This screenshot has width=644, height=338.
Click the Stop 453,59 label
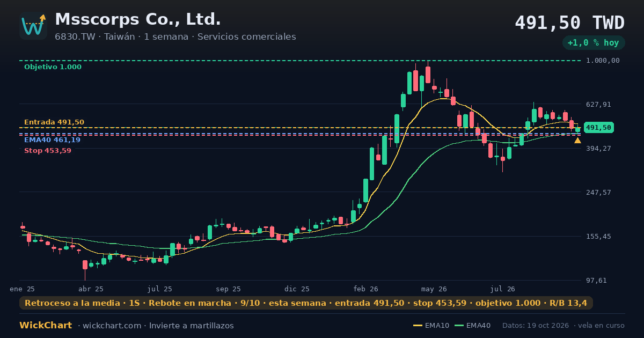tap(48, 151)
